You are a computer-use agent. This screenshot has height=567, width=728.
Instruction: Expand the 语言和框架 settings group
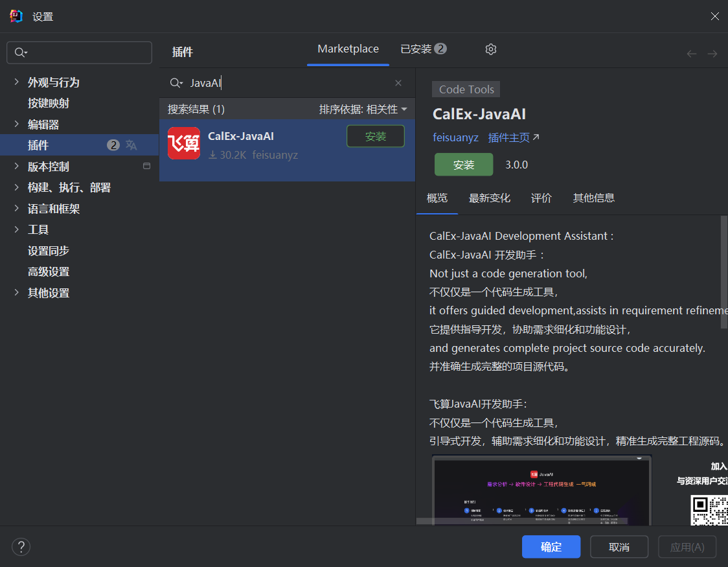coord(17,208)
